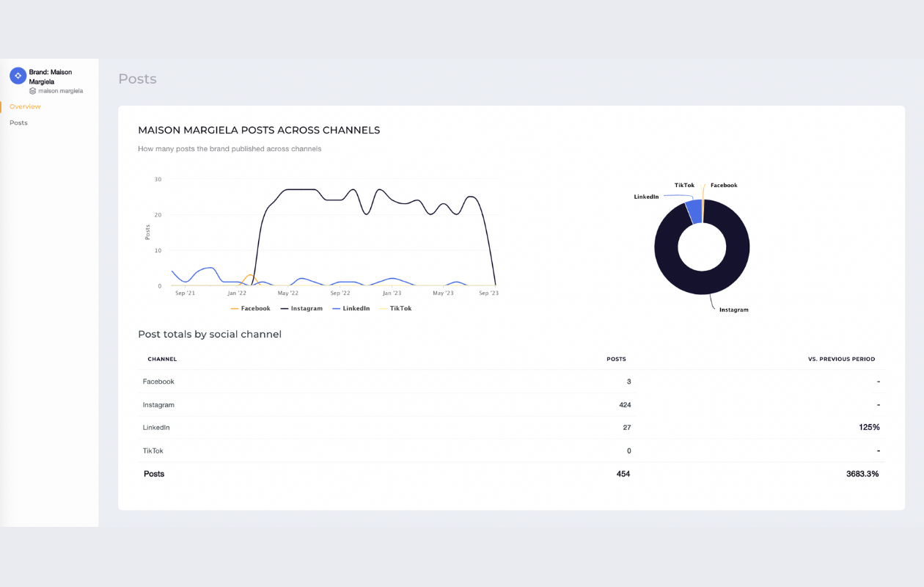
Task: Select the Brand: Maison Margiela title
Action: 51,77
